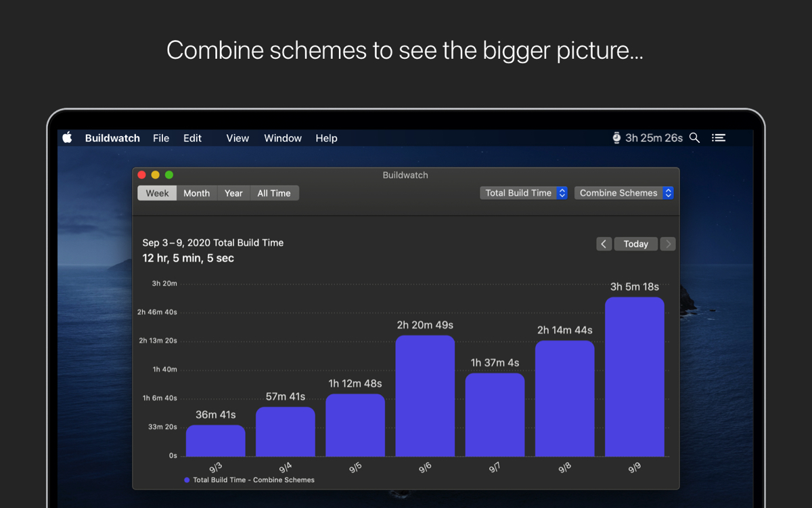Open the File menu

(161, 137)
